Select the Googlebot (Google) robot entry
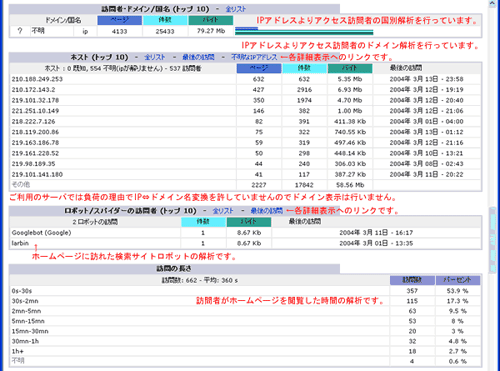 (41, 233)
